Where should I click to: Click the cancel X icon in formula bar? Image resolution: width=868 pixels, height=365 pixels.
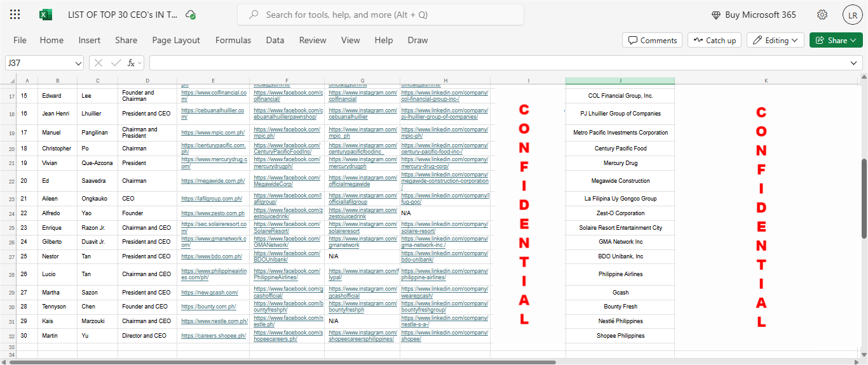tap(99, 63)
